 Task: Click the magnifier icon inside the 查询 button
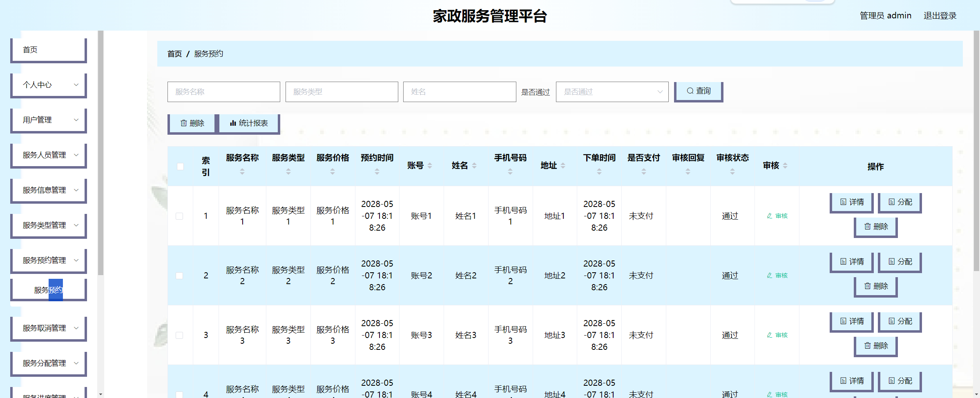click(x=690, y=91)
